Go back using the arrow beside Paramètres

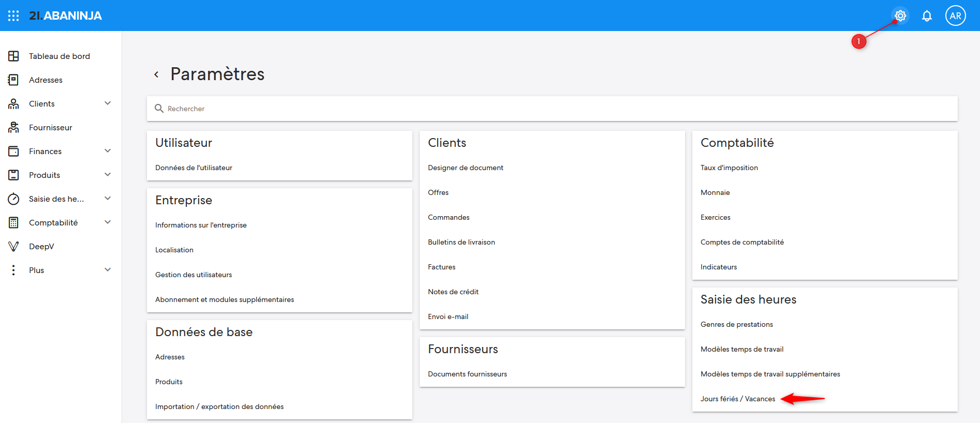(156, 74)
